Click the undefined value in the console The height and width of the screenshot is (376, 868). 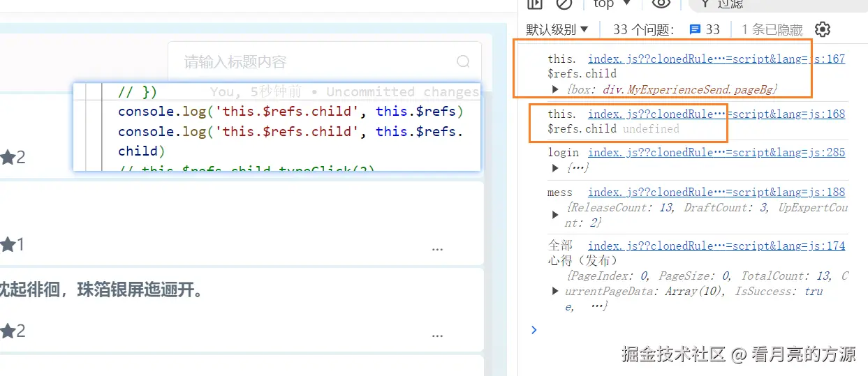pyautogui.click(x=651, y=129)
